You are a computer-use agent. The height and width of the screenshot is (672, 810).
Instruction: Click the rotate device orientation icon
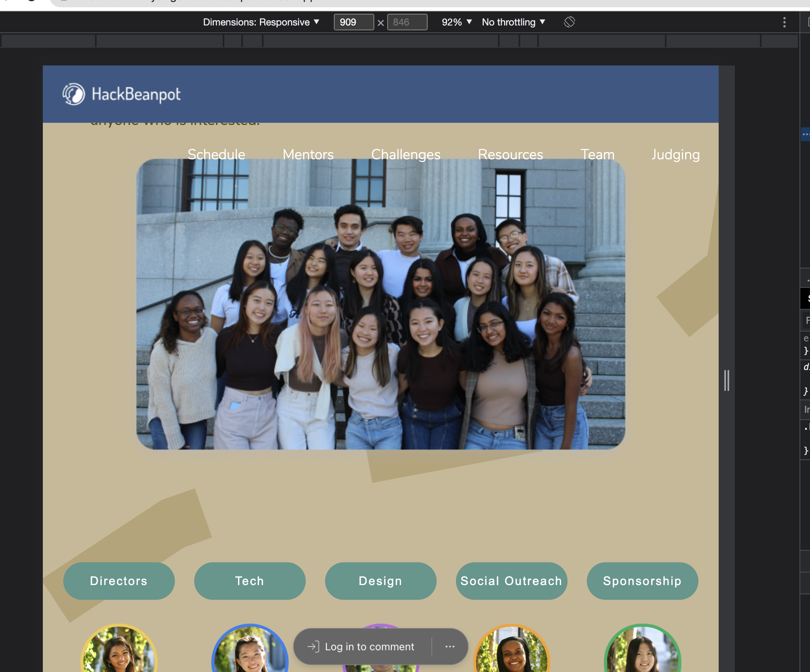click(569, 22)
